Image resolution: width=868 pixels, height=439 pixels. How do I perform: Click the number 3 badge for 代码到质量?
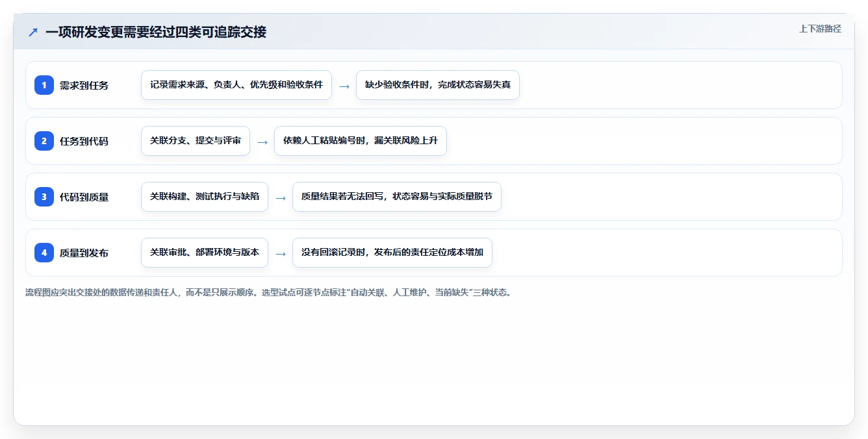click(x=44, y=197)
